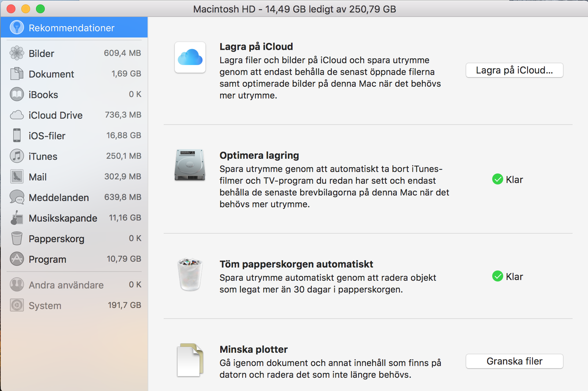Viewport: 588px width, 391px height.
Task: Click the 250,1 MB size for iTunes
Action: [124, 156]
